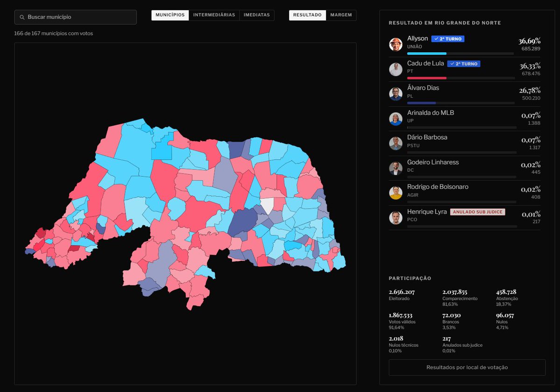Click the 2.018 Nulos técnicos figure
560x392 pixels.
point(396,338)
